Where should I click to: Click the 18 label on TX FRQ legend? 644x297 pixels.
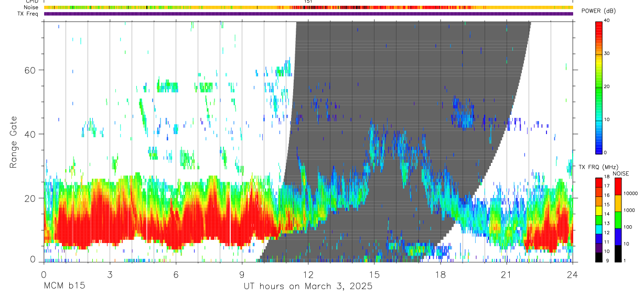(x=607, y=178)
